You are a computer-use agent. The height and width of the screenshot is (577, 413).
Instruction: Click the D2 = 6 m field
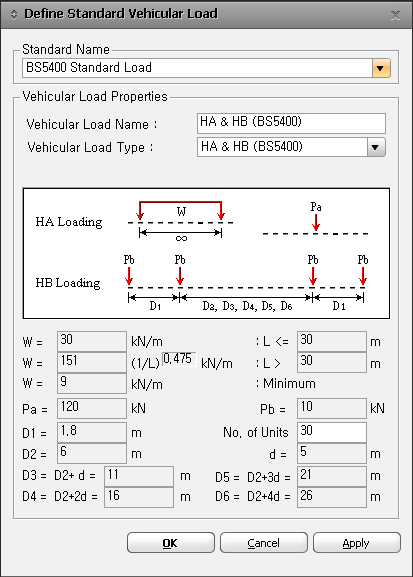pyautogui.click(x=92, y=453)
